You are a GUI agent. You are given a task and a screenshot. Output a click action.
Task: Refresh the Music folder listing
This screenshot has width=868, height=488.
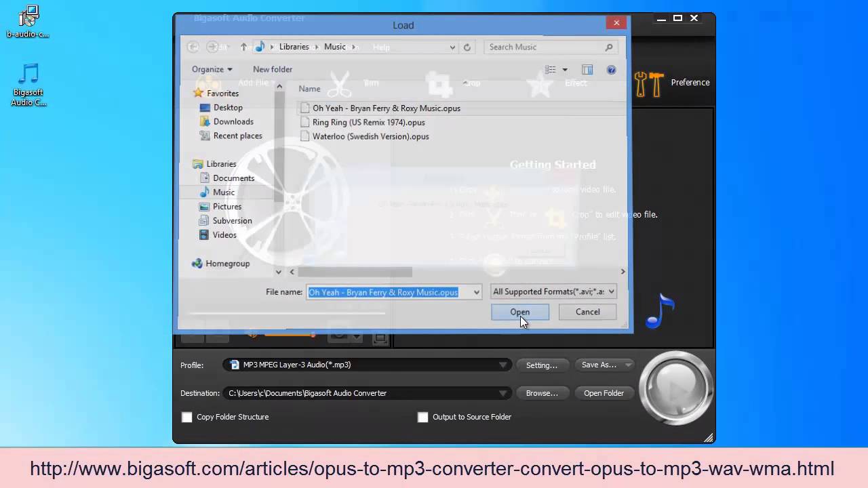467,47
